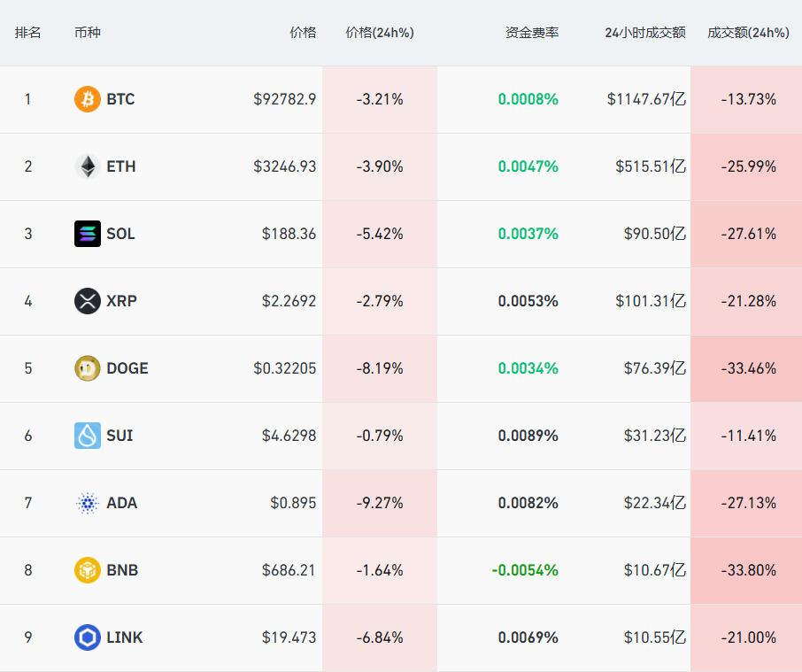802x672 pixels.
Task: Click BNB negative funding rate -0.0054%
Action: point(525,570)
